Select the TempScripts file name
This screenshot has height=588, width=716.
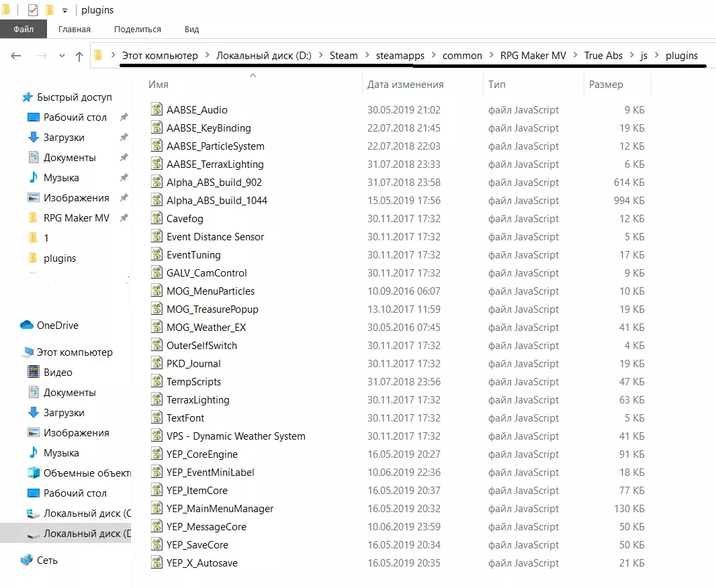[x=193, y=381]
